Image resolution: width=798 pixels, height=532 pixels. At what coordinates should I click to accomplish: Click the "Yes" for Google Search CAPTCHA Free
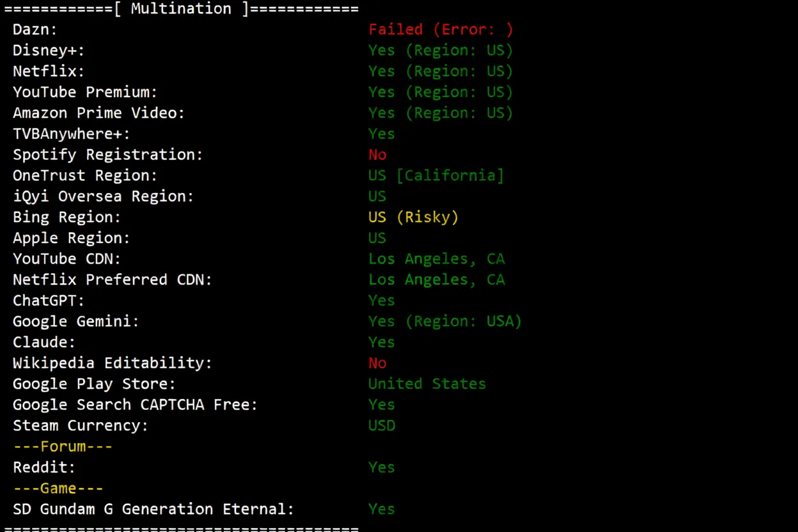click(382, 405)
